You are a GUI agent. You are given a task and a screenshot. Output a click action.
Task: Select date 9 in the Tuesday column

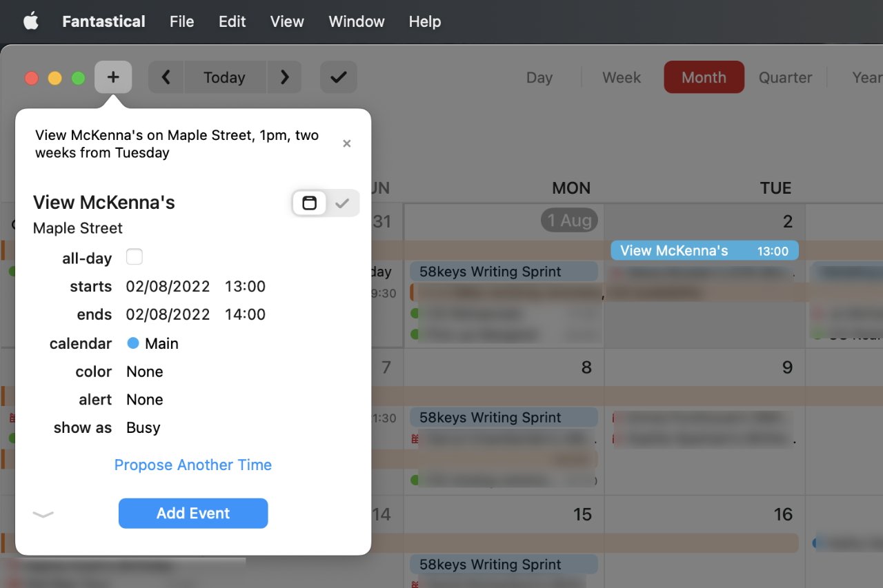tap(787, 367)
